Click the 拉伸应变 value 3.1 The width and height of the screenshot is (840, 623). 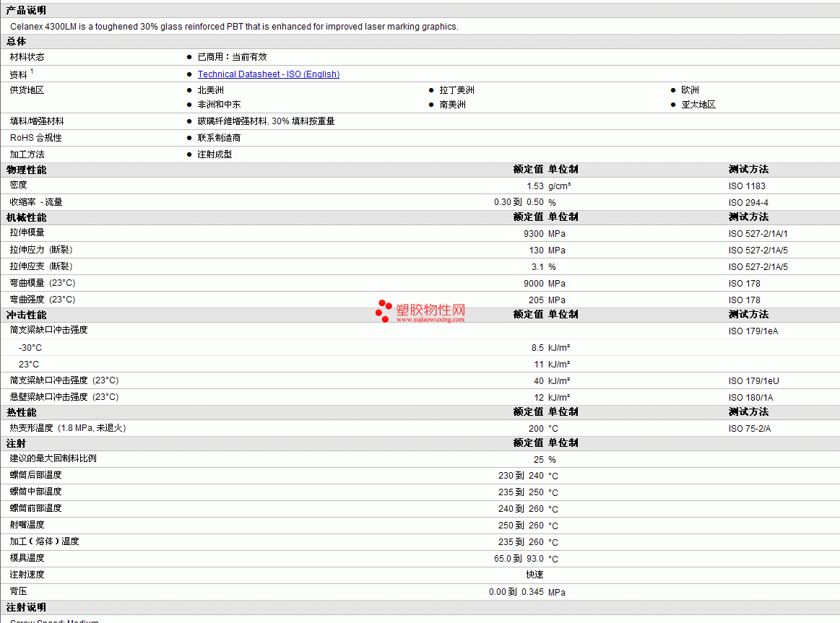[x=537, y=266]
